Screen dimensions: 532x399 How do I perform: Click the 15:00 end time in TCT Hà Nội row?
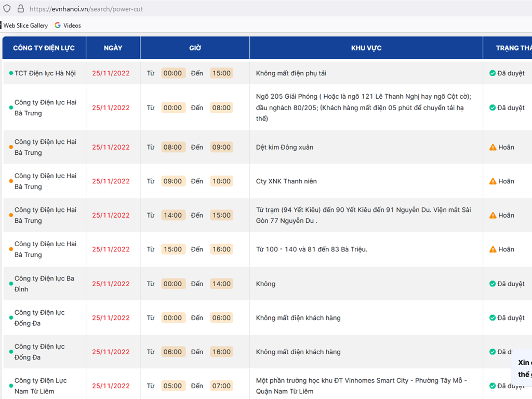click(x=221, y=73)
